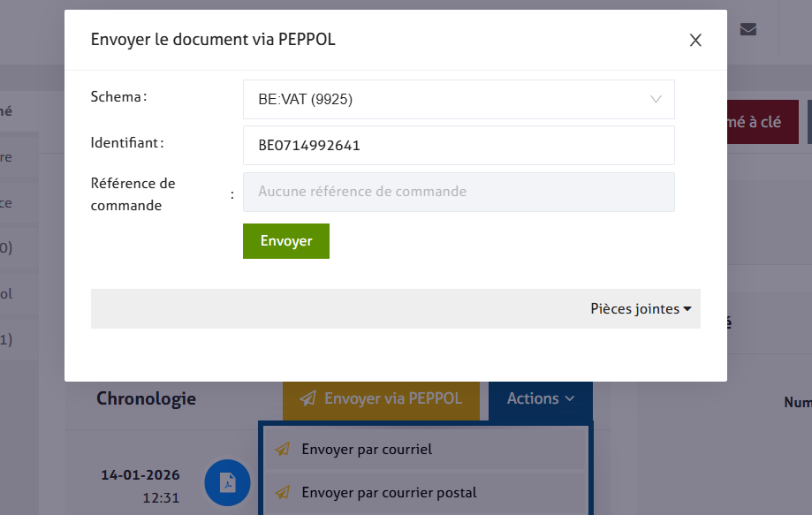The image size is (812, 515).
Task: Click the PDF document icon in Chronologie
Action: click(228, 482)
